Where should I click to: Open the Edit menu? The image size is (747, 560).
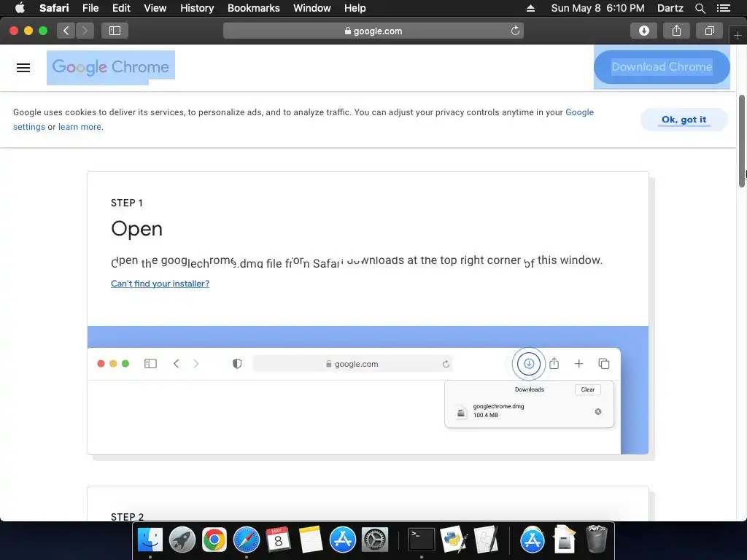point(121,8)
